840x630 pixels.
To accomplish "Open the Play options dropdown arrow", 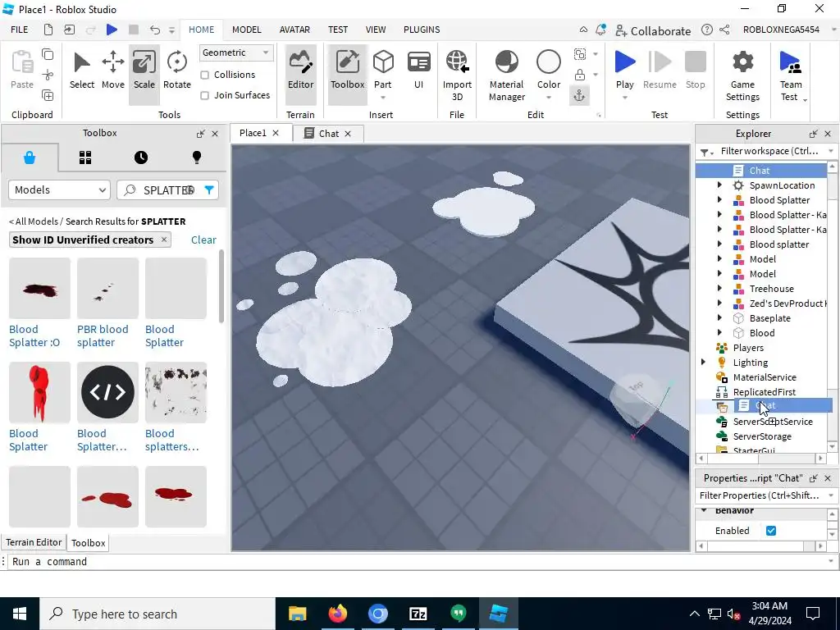I will (624, 98).
